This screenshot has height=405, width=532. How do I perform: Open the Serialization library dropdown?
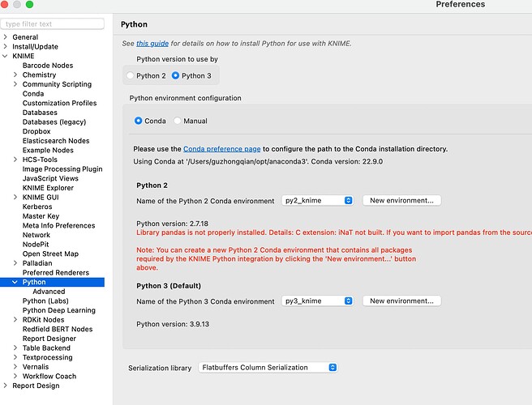[268, 368]
